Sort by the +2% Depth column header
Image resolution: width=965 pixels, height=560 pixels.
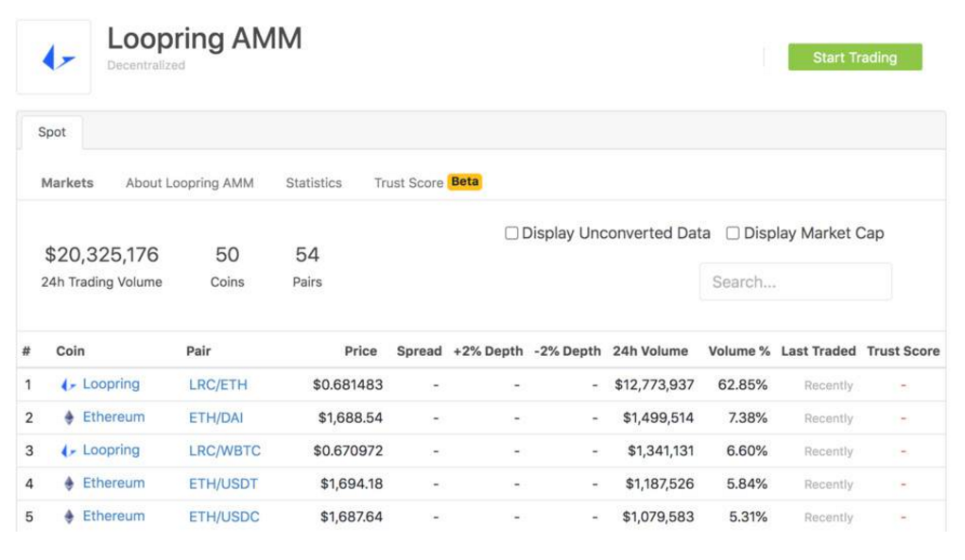click(x=488, y=351)
